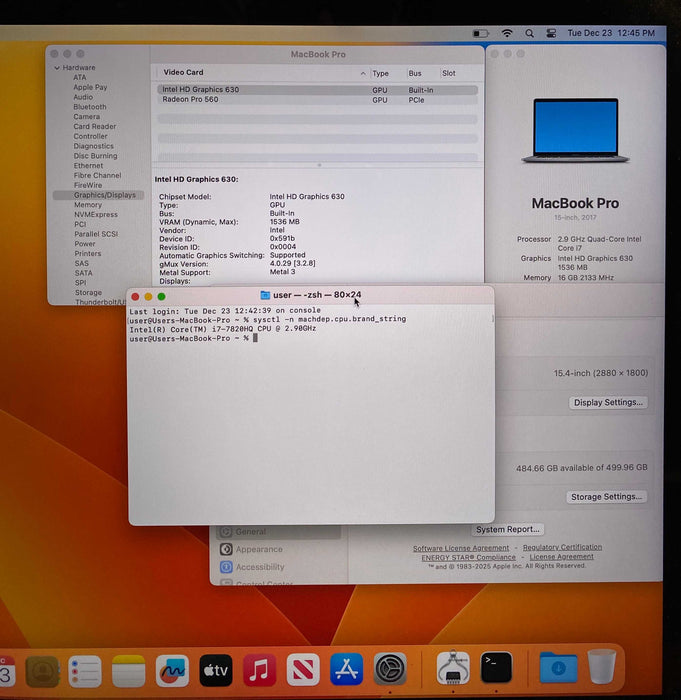Select Camera in hardware list
The height and width of the screenshot is (700, 681).
[87, 117]
